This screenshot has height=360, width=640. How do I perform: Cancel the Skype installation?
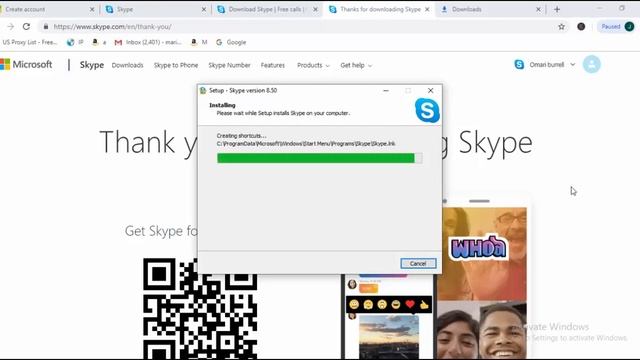[418, 263]
